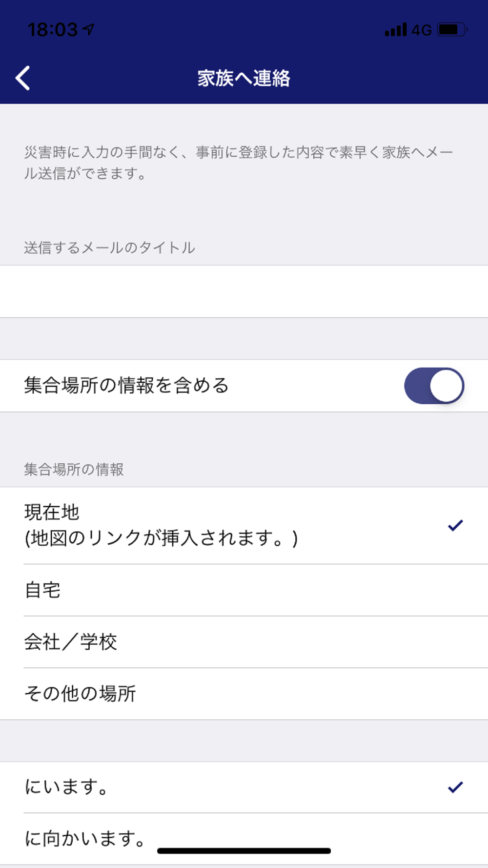The image size is (488, 868).
Task: Select 現在地 as meeting place
Action: pyautogui.click(x=244, y=525)
